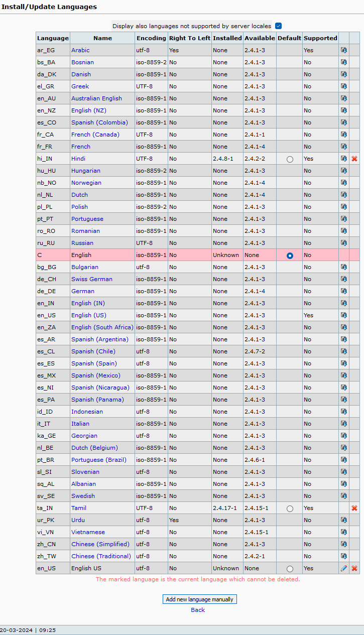Delete the Tamil ta_IN language
The image size is (364, 635).
click(x=354, y=508)
